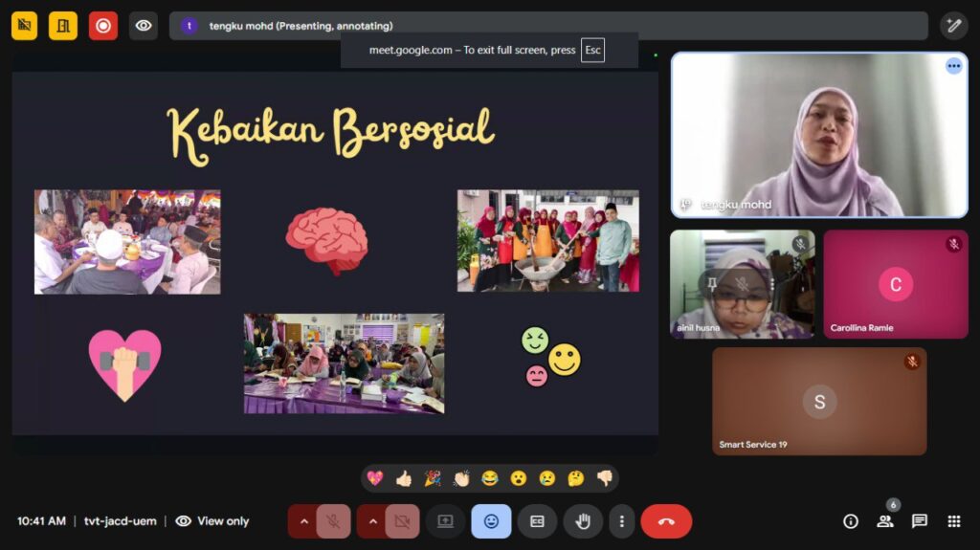
Task: Expand video settings arrow beside camera
Action: (x=372, y=521)
